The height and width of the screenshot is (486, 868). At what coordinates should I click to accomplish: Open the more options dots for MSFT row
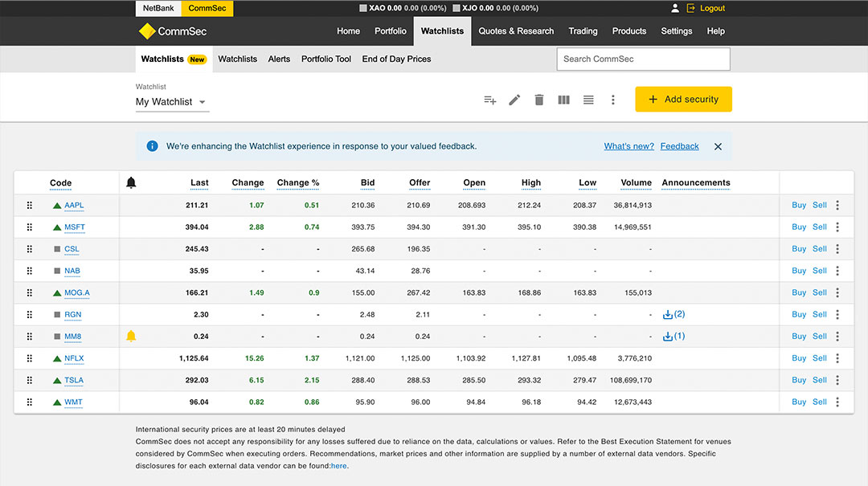coord(837,227)
